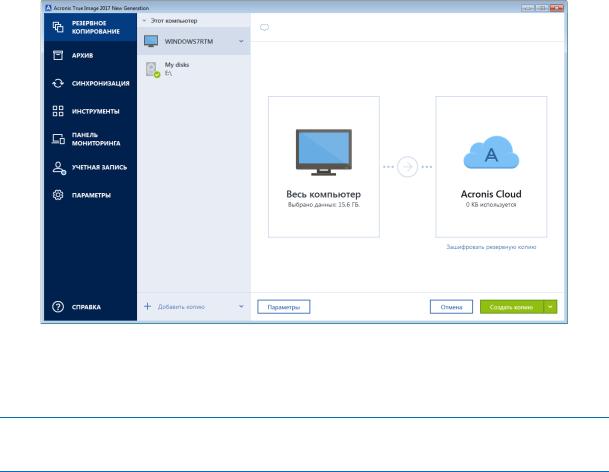The image size is (609, 472).
Task: Click the Панель мониторинга devices icon
Action: click(58, 139)
